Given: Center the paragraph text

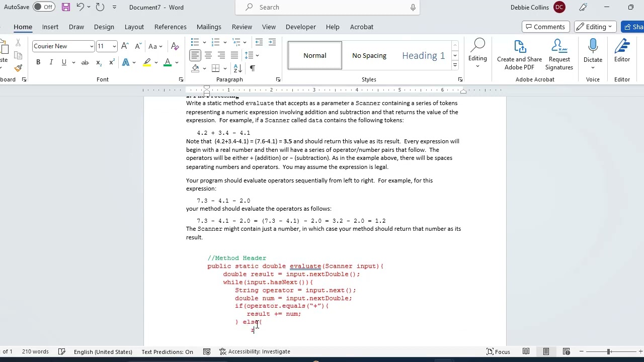Looking at the screenshot, I should click(208, 55).
